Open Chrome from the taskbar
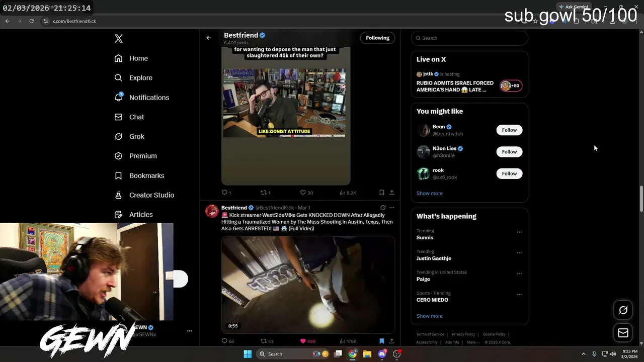The image size is (644, 362). pos(353,354)
